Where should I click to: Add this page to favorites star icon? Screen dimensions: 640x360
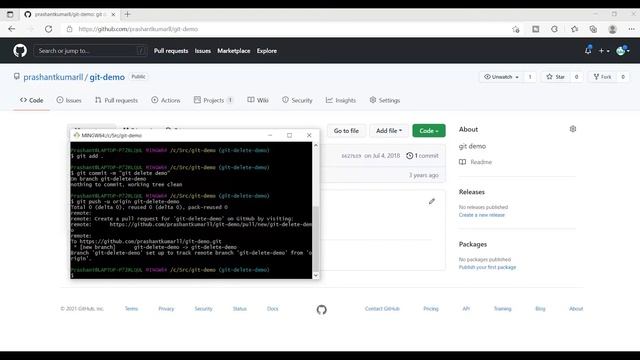tap(516, 29)
